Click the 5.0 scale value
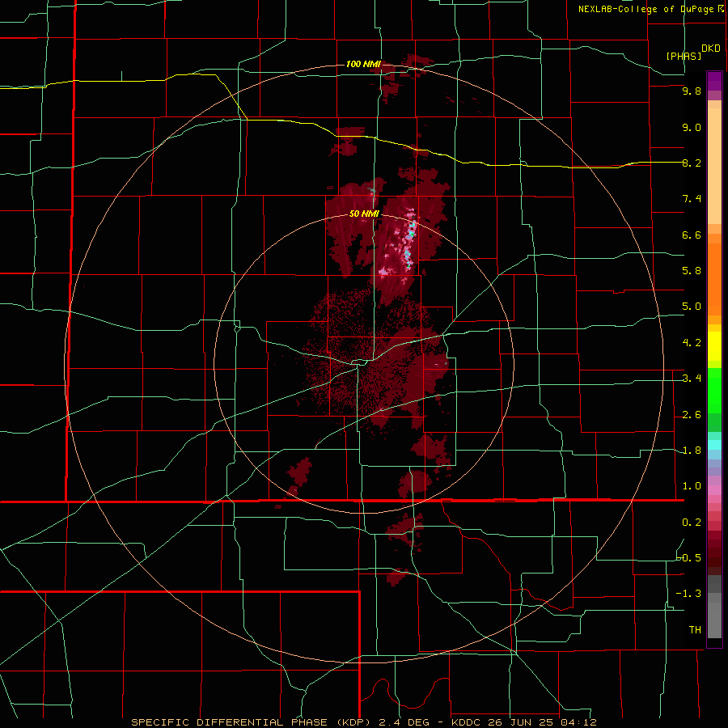Image resolution: width=728 pixels, height=728 pixels. click(692, 307)
